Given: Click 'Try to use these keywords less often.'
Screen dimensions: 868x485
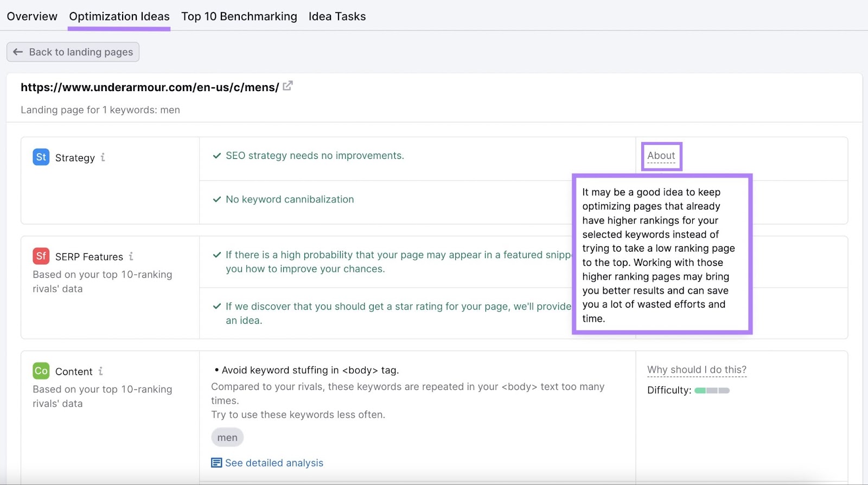Looking at the screenshot, I should 298,415.
